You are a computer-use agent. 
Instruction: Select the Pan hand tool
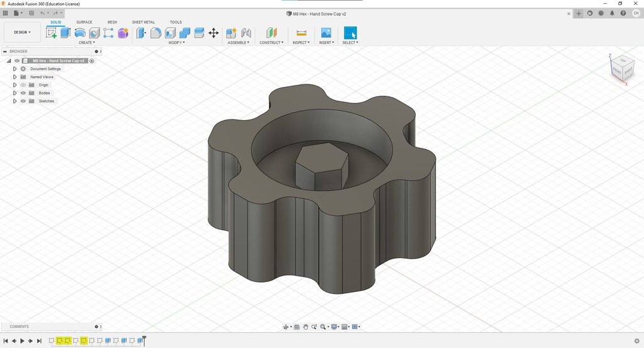(x=305, y=327)
